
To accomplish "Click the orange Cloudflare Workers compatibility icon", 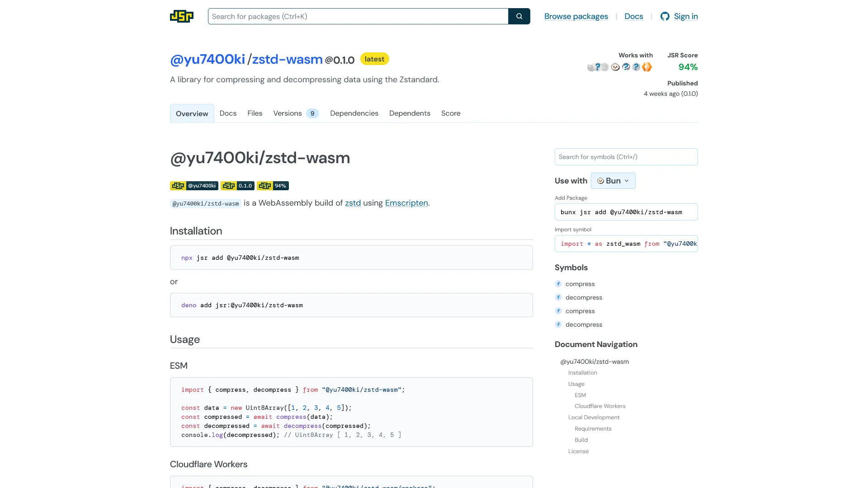I will pyautogui.click(x=647, y=67).
